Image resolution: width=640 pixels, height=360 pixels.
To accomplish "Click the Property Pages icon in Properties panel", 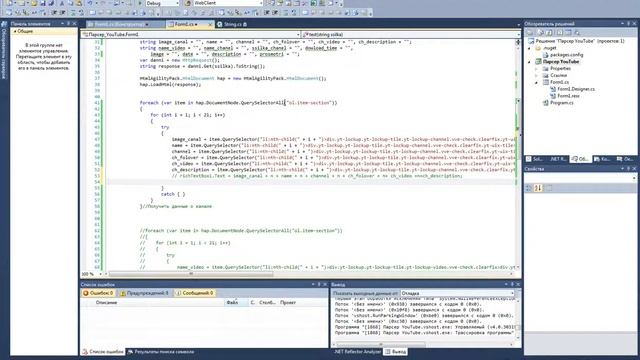I will (x=549, y=188).
